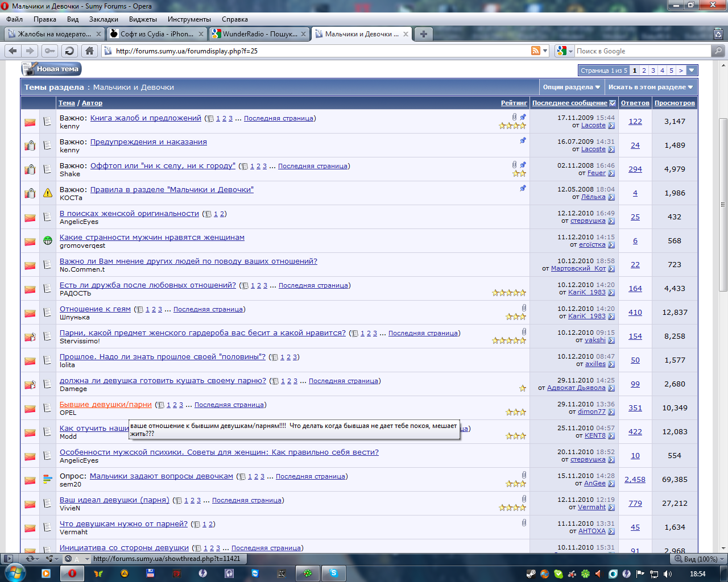Click the Opera closed tabs trash icon
This screenshot has height=582, width=728.
coord(718,34)
